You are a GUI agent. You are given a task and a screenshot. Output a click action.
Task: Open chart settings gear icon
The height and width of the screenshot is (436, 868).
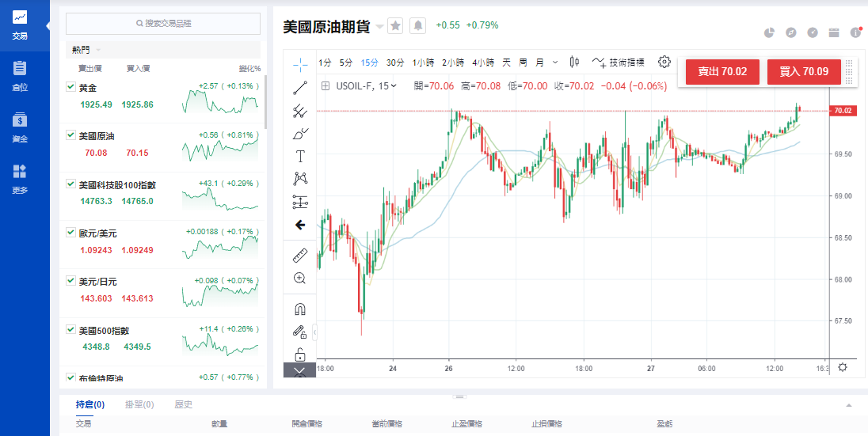click(664, 62)
